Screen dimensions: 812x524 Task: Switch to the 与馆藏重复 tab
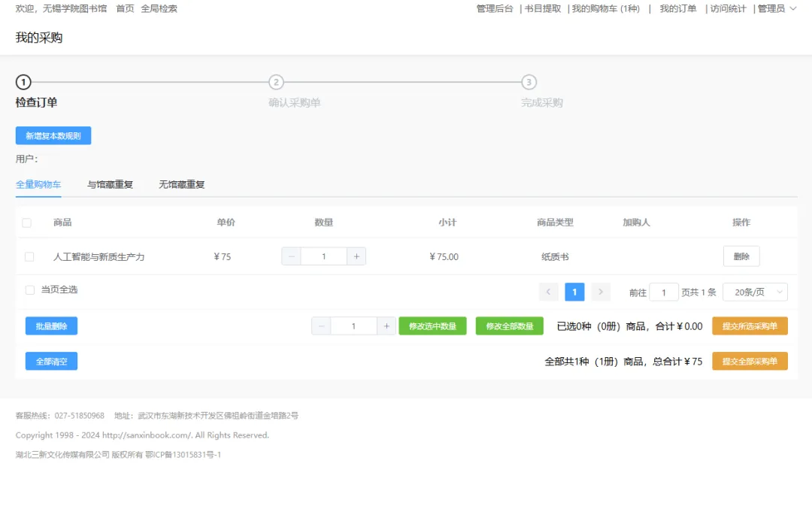pos(110,184)
